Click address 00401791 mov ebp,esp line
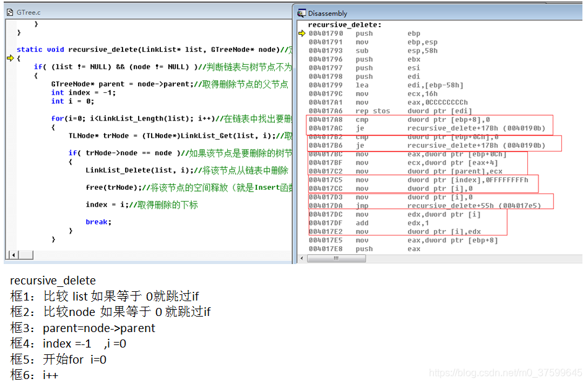Image resolution: width=588 pixels, height=384 pixels. coord(373,42)
